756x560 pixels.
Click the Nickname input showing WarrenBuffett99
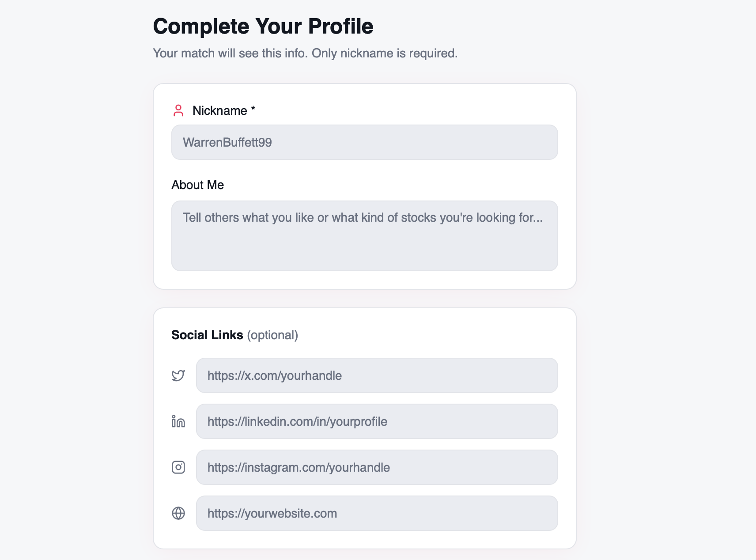(x=364, y=142)
